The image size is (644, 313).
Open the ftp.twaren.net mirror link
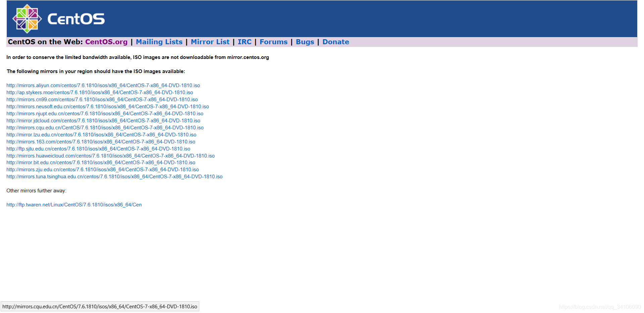click(x=74, y=205)
